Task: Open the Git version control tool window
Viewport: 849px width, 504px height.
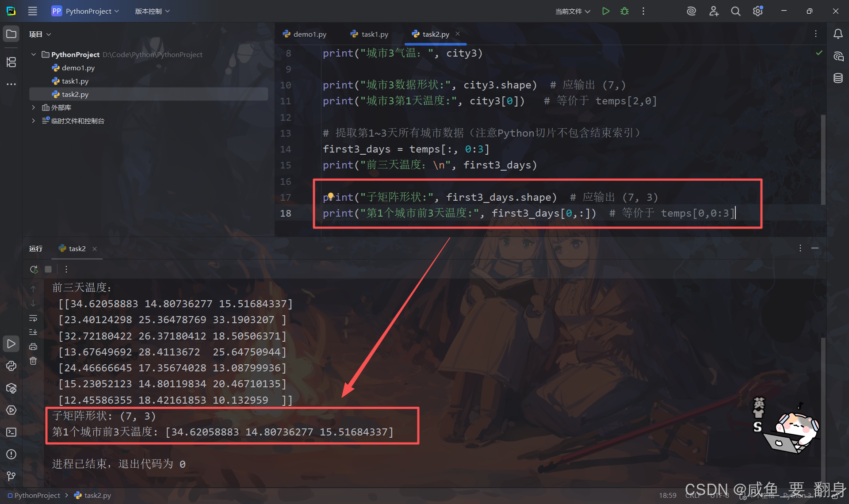Action: coord(11,476)
